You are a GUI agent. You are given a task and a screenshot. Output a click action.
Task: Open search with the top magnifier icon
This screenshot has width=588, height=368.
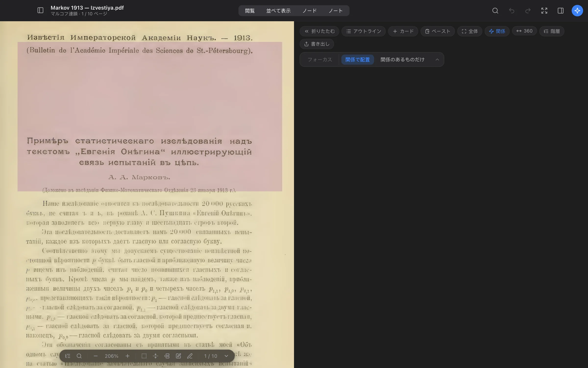pos(495,11)
